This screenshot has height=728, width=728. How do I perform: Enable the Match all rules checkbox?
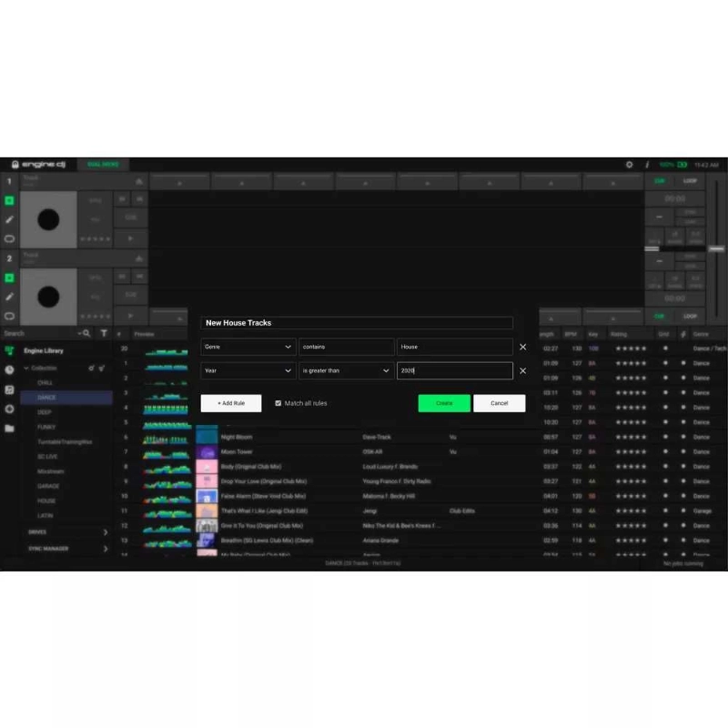[x=278, y=403]
